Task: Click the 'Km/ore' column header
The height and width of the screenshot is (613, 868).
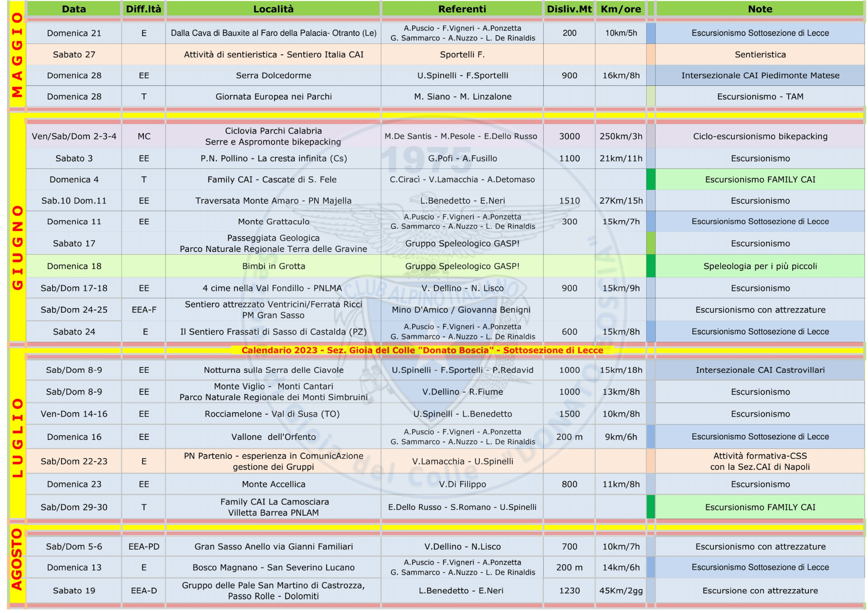Action: [621, 9]
